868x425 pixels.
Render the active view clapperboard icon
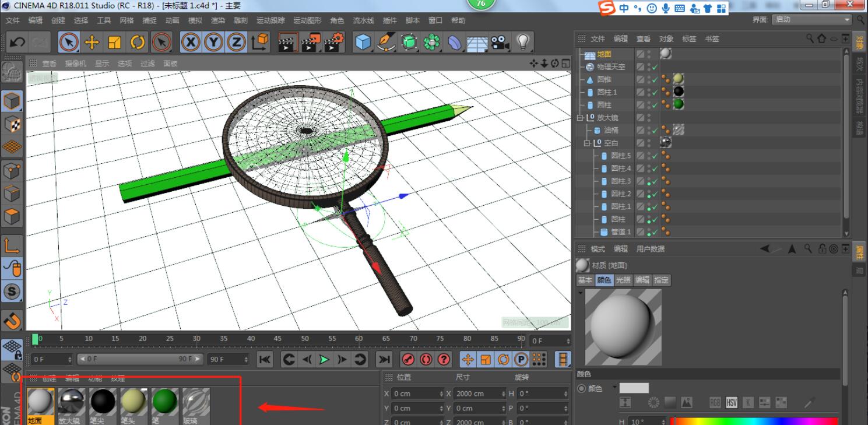287,42
